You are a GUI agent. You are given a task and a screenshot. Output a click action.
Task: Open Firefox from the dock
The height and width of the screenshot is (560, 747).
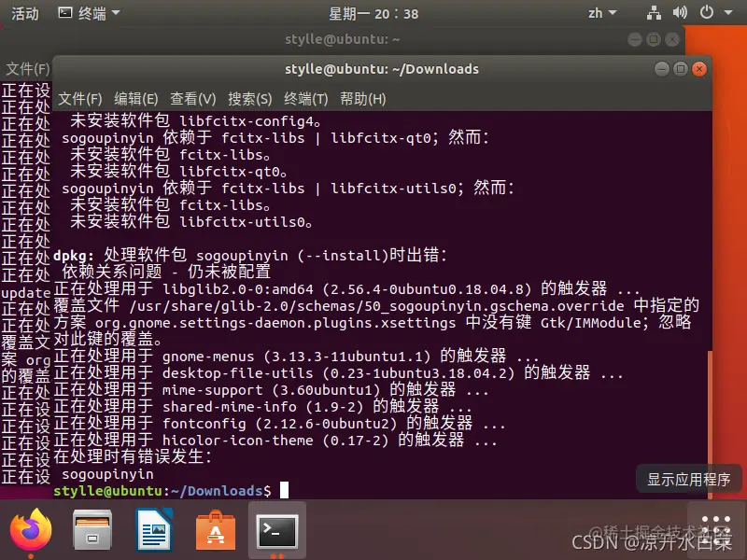(31, 529)
